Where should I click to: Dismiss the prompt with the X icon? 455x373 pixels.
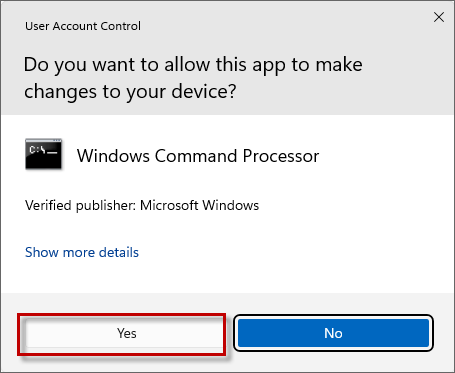[439, 17]
